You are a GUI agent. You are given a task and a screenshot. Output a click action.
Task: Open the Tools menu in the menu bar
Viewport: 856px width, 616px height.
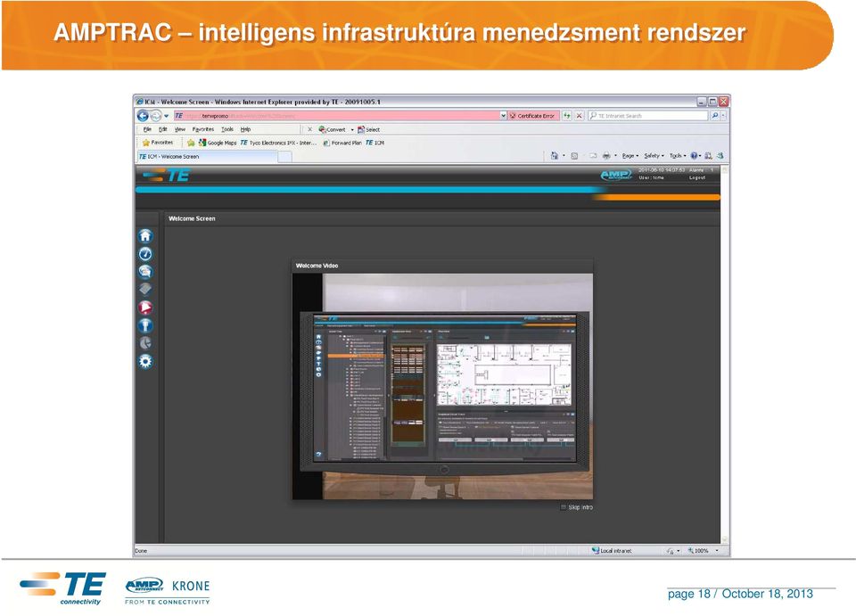pos(227,129)
